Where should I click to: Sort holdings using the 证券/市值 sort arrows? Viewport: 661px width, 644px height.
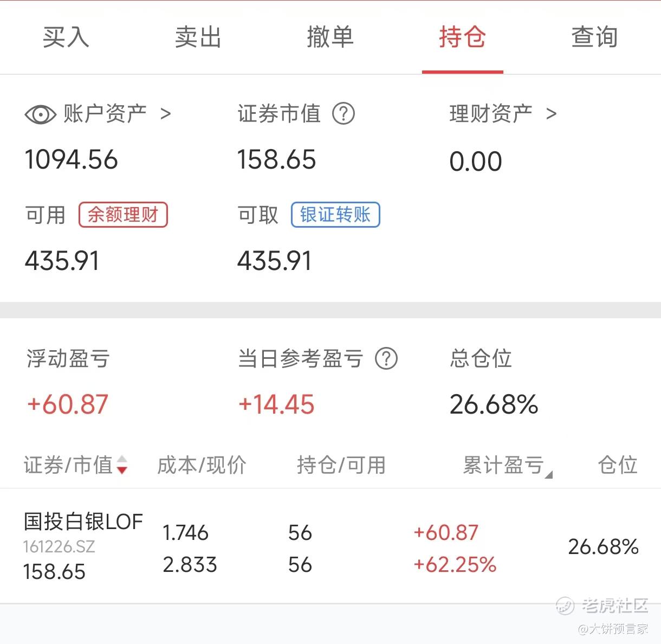122,465
